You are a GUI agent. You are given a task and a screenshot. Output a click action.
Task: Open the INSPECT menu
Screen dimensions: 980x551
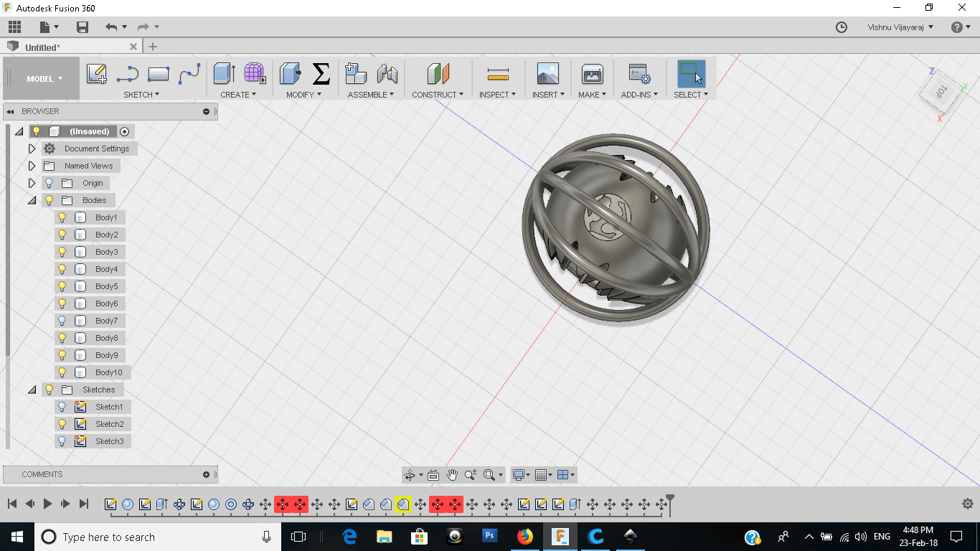[x=497, y=95]
